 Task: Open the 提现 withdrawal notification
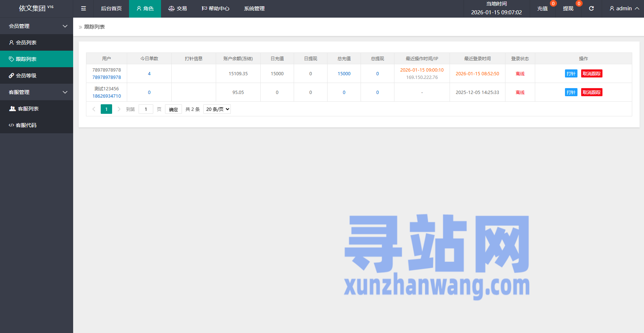coord(568,8)
